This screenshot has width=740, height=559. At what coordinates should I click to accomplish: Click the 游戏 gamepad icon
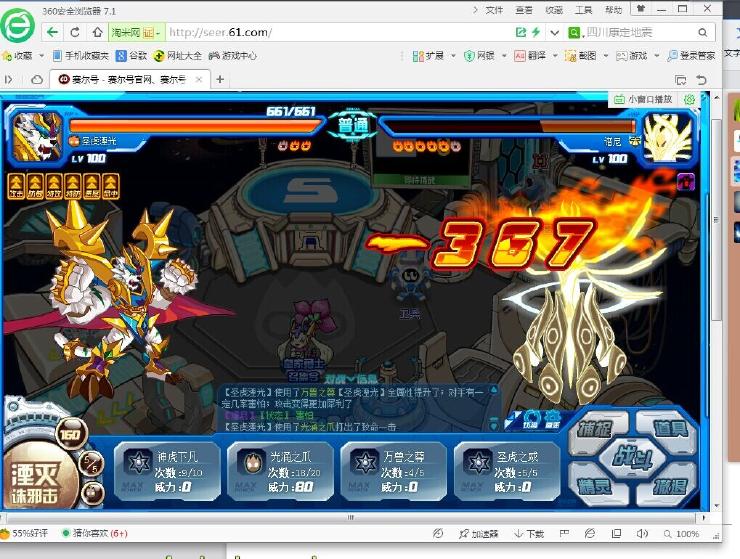622,56
